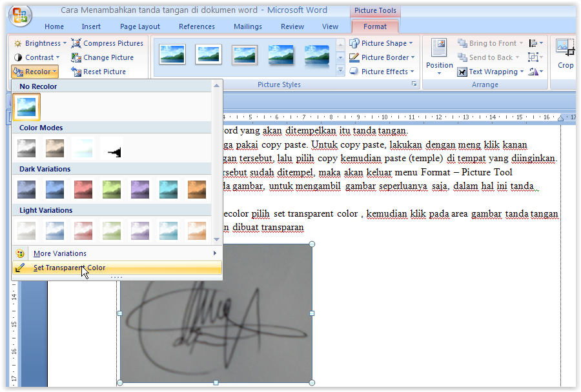Viewport: 581px width, 392px height.
Task: Click Bring to Front
Action: 490,43
